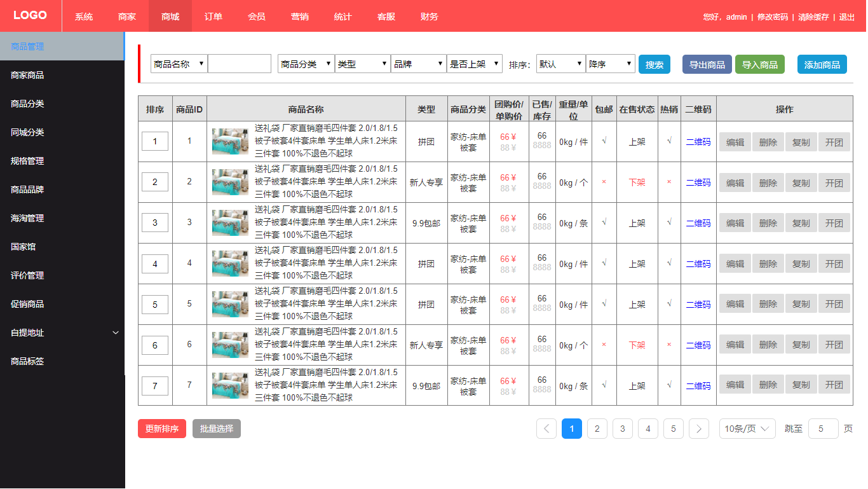Click the 批量选择 button
The height and width of the screenshot is (489, 868).
217,429
